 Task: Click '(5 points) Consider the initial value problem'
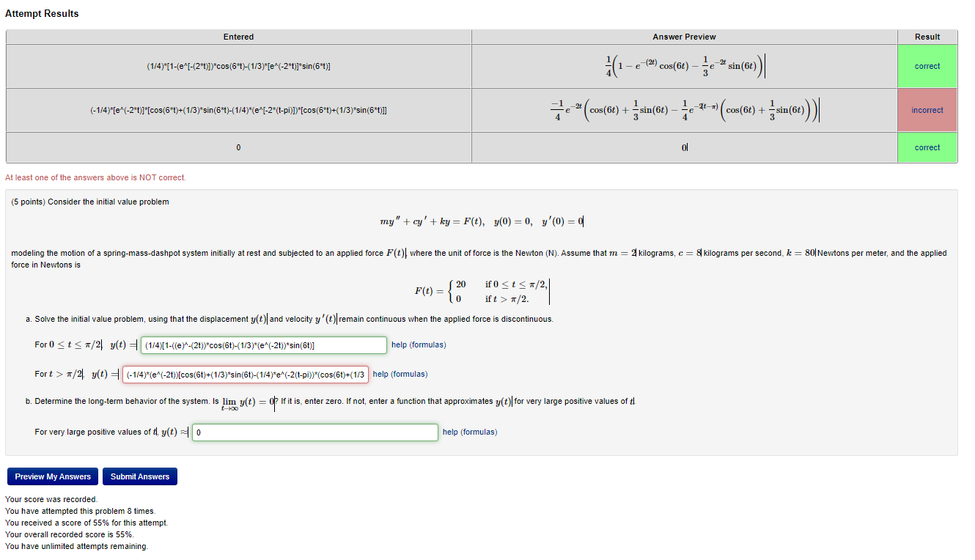point(90,202)
